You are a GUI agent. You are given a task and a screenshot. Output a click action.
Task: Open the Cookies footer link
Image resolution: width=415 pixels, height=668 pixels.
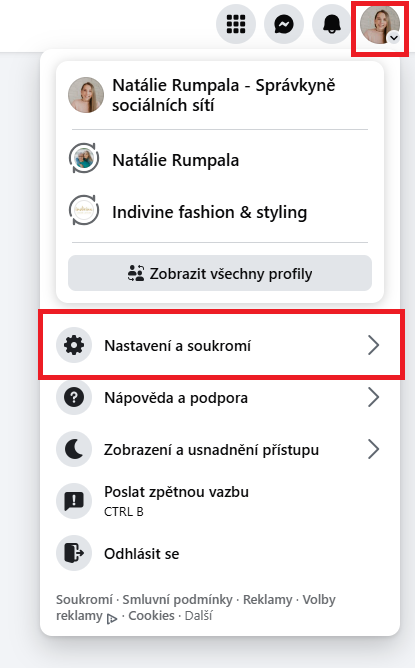[x=151, y=616]
